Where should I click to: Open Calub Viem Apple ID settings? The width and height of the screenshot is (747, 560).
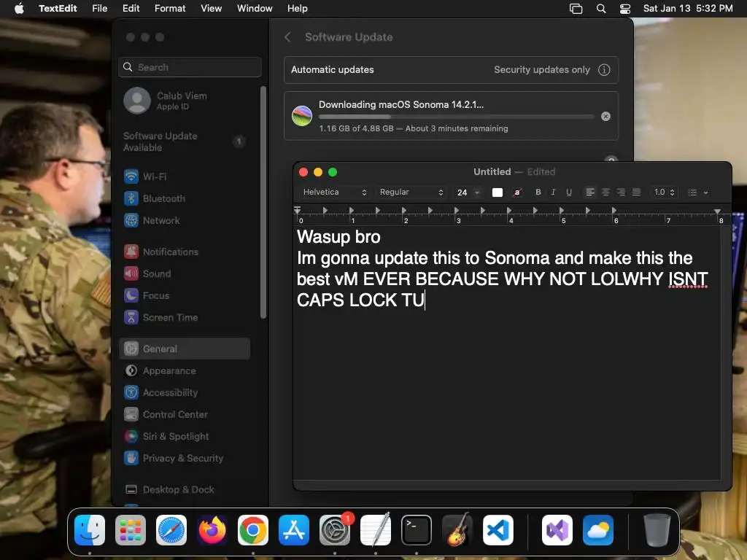click(x=183, y=101)
